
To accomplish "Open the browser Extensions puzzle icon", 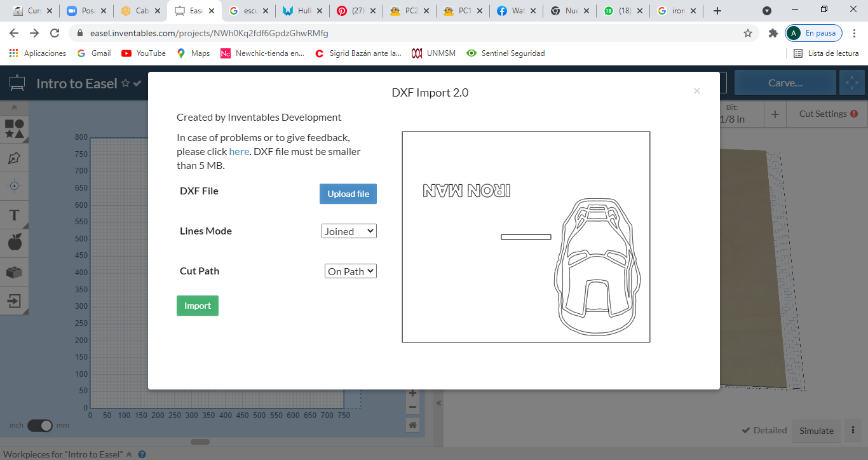I will tap(773, 33).
